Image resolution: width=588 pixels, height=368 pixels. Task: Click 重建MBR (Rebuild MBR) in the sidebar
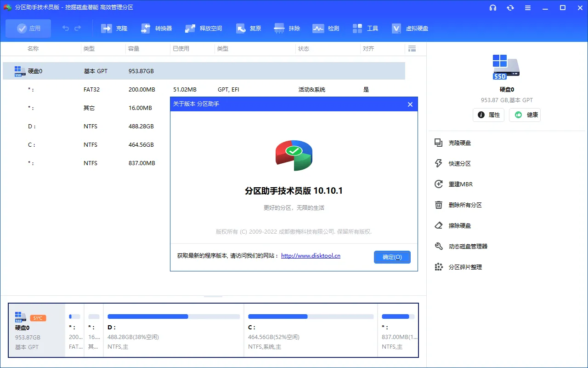pos(459,184)
